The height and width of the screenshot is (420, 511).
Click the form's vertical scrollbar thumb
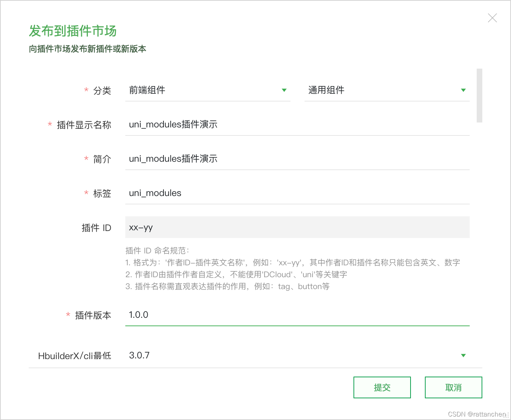tap(479, 96)
